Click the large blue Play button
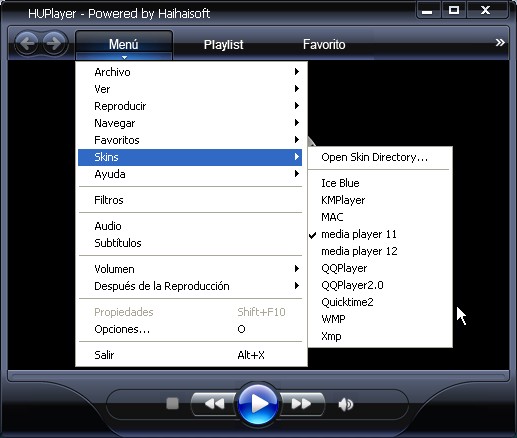 pyautogui.click(x=258, y=404)
